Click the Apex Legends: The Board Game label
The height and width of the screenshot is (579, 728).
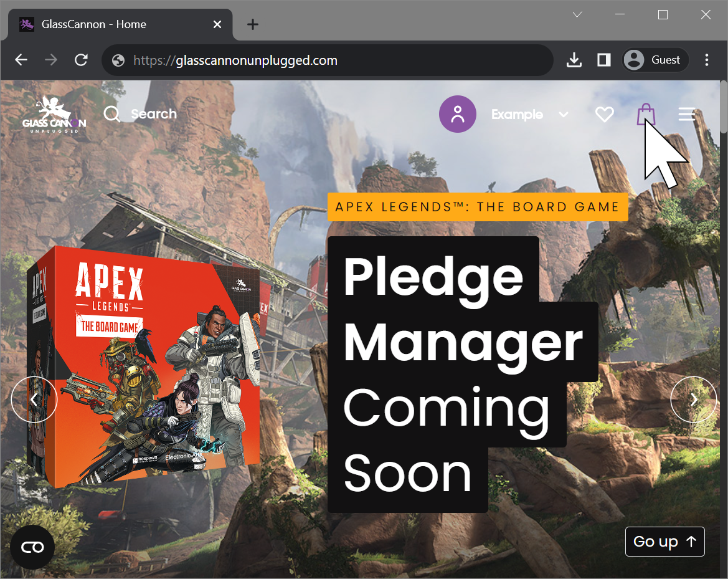[477, 207]
